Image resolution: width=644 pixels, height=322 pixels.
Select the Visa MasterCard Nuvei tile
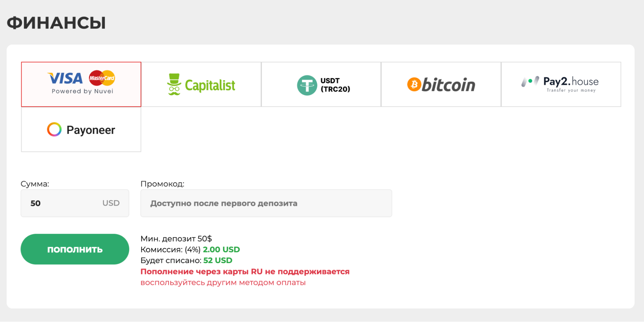pos(81,84)
